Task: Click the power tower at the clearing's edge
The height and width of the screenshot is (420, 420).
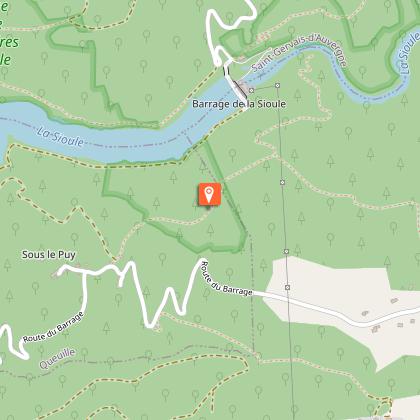Action: click(x=286, y=251)
